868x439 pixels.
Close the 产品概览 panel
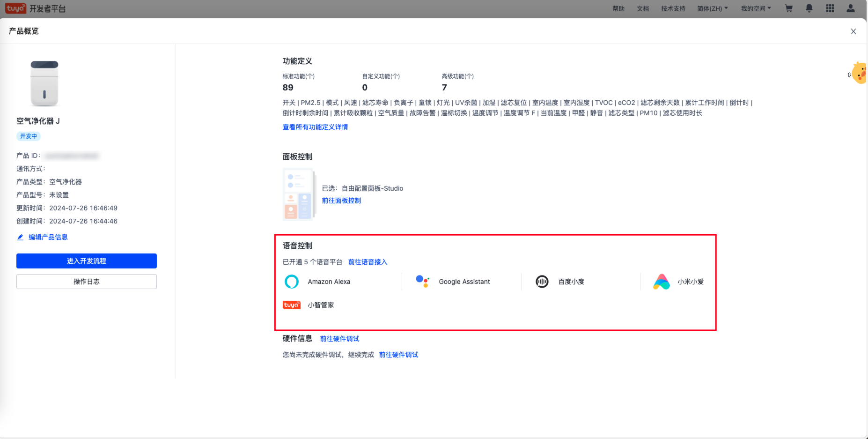click(853, 31)
